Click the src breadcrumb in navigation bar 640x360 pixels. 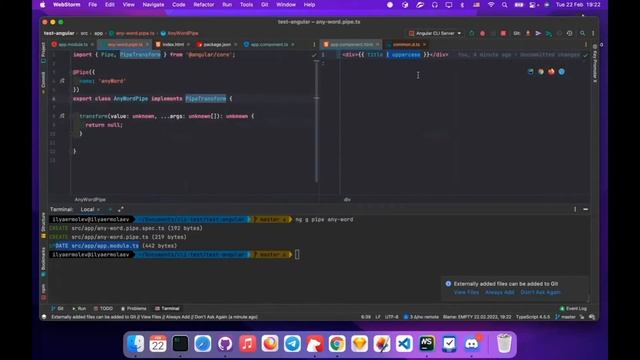pos(84,33)
